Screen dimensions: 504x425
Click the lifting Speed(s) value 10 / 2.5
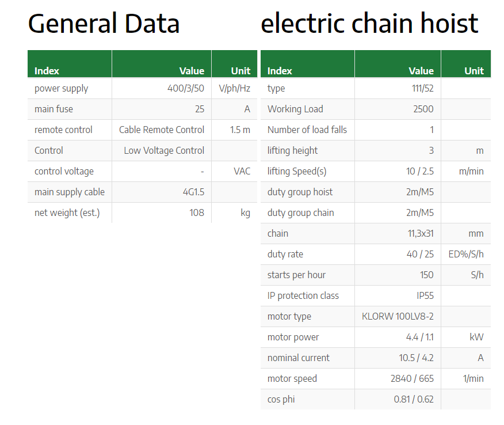point(419,171)
